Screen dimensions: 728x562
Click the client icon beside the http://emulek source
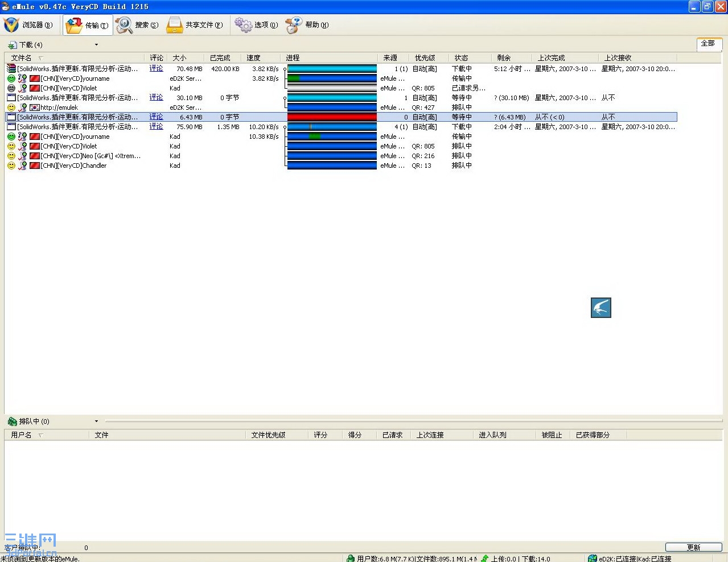click(x=22, y=108)
